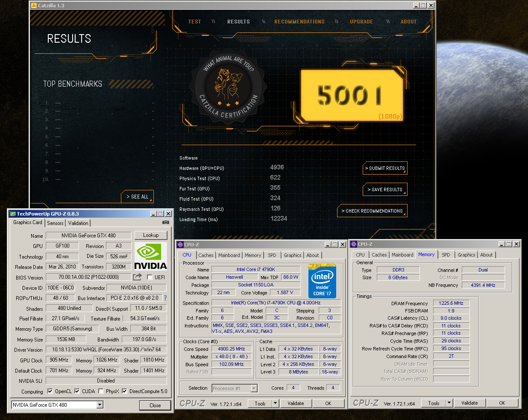Viewport: 528px width, 420px height.
Task: Expand the Tools arrow in CPU-Z CPU window
Action: pyautogui.click(x=275, y=403)
